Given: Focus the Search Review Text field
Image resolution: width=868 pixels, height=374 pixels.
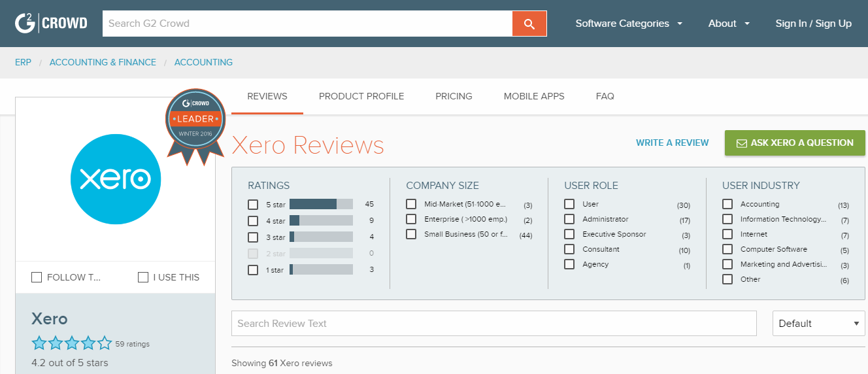Looking at the screenshot, I should 494,323.
